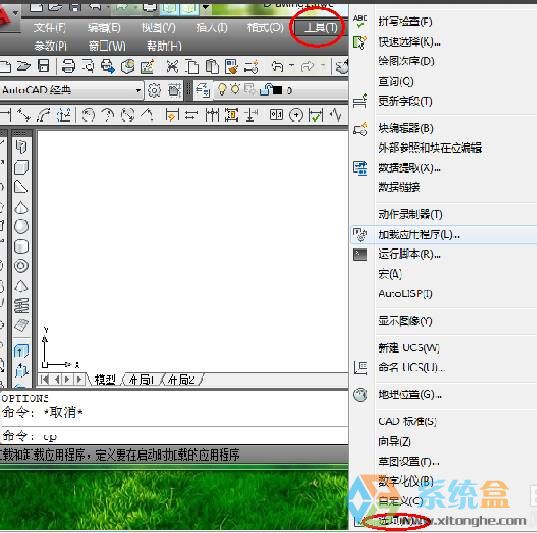The width and height of the screenshot is (537, 533).
Task: Open the Layer Properties Manager icon
Action: (x=203, y=90)
